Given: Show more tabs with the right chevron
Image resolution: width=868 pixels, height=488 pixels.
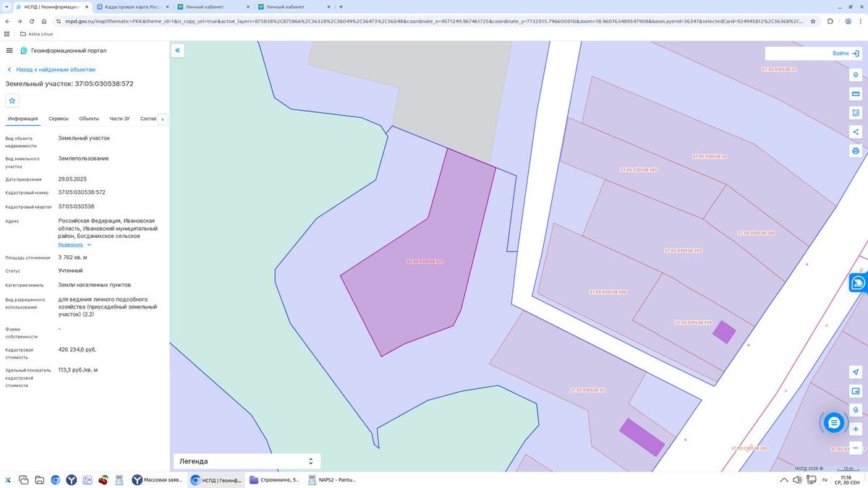Looking at the screenshot, I should [163, 119].
